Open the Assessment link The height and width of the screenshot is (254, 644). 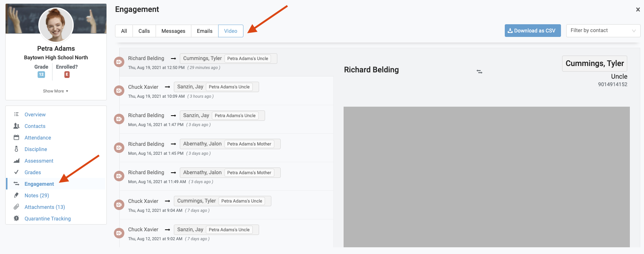click(x=39, y=161)
